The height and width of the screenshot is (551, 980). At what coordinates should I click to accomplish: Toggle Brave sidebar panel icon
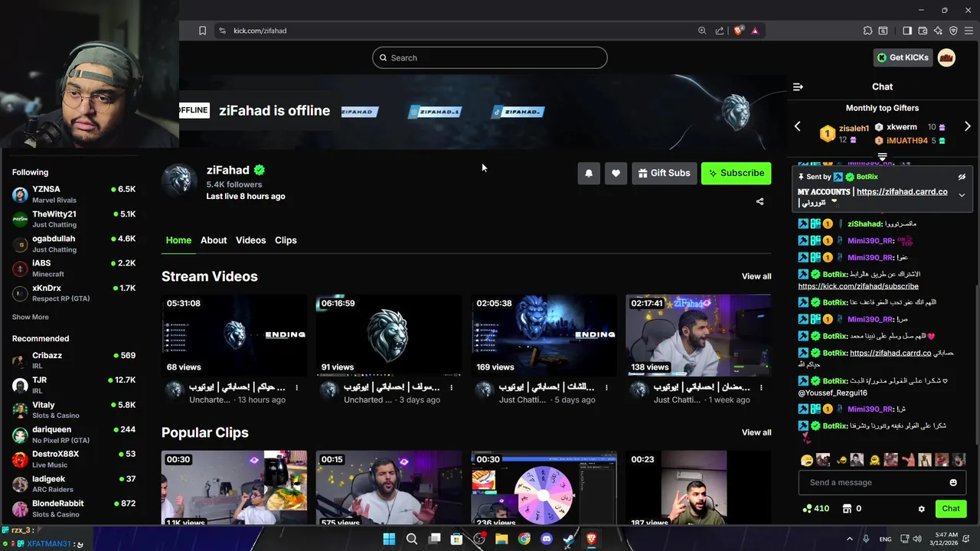(x=907, y=31)
